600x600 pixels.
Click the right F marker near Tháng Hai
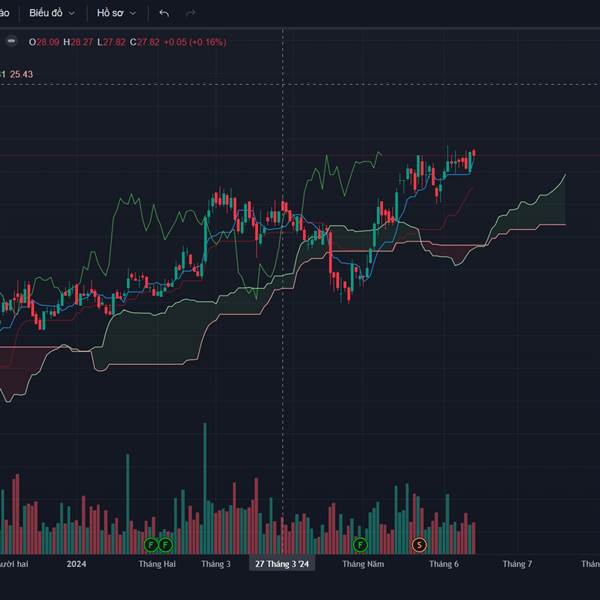tap(166, 545)
